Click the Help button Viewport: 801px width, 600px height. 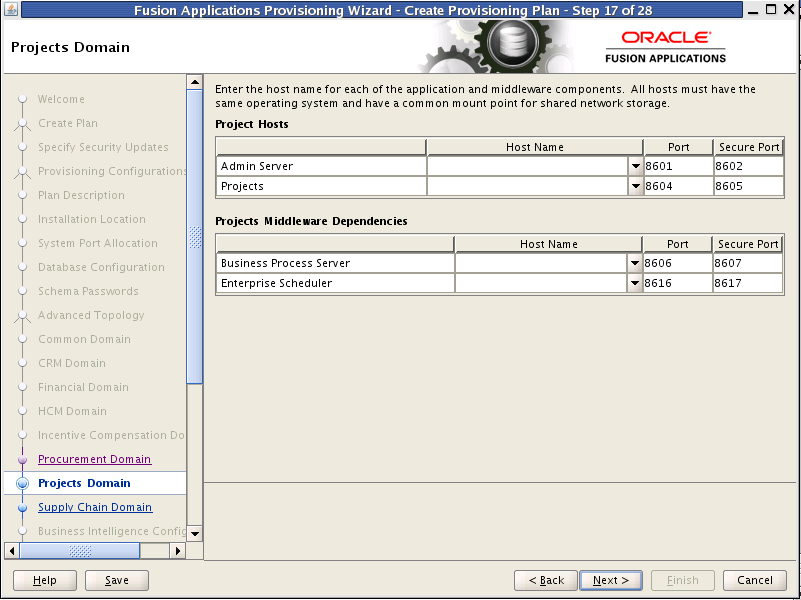pyautogui.click(x=44, y=580)
